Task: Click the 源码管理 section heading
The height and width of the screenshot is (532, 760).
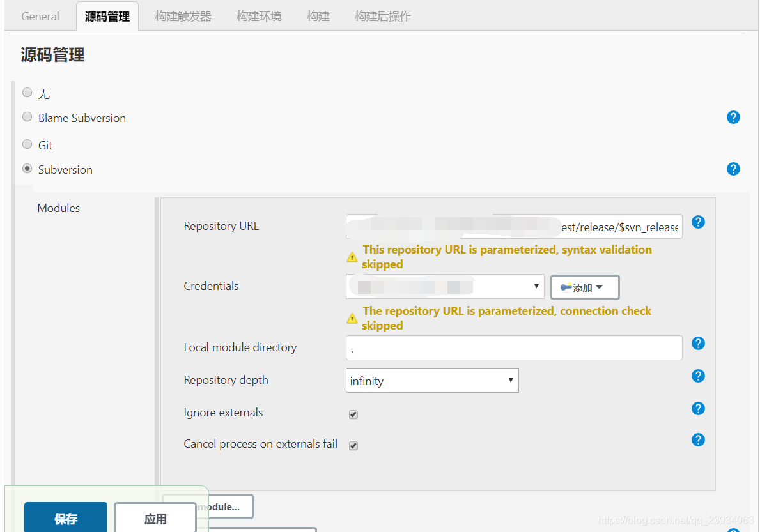Action: [x=52, y=55]
